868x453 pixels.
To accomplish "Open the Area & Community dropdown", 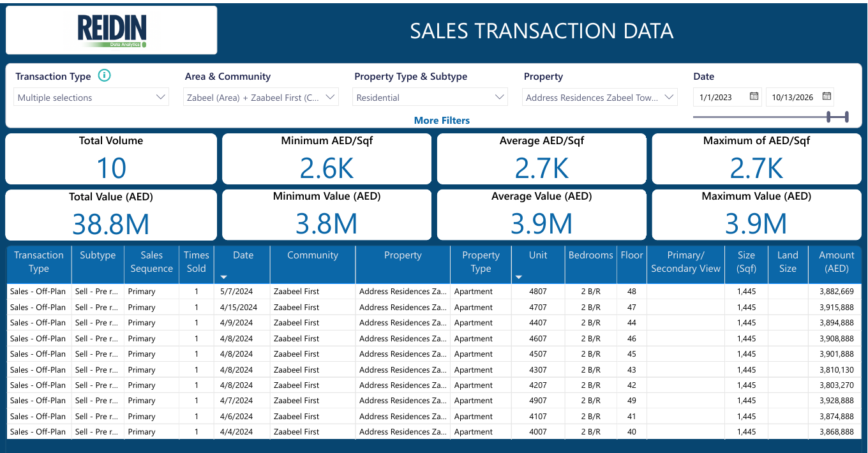I will coord(260,98).
